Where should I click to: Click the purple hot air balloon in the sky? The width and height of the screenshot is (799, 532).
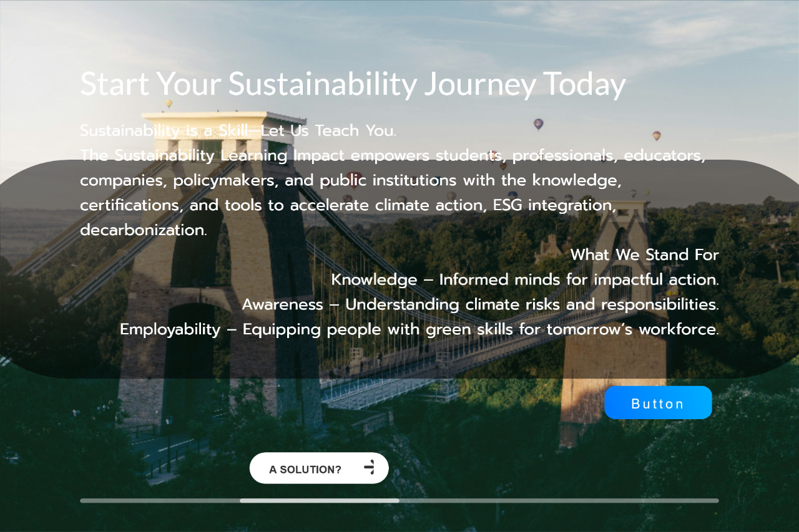[538, 124]
